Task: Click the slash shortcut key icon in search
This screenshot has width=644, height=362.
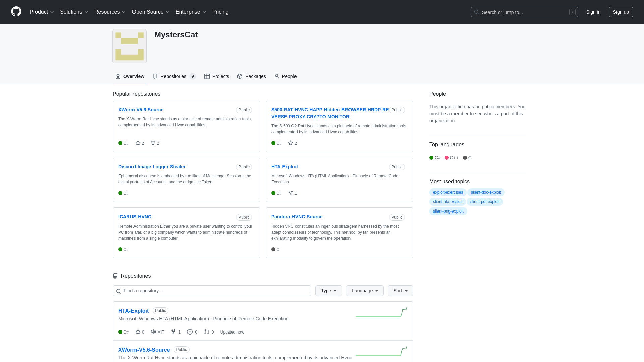Action: point(572,12)
